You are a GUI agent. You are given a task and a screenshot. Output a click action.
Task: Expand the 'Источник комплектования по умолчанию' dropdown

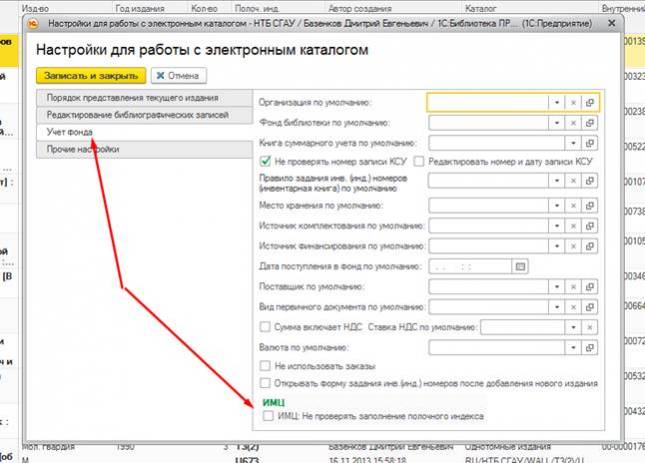point(556,225)
